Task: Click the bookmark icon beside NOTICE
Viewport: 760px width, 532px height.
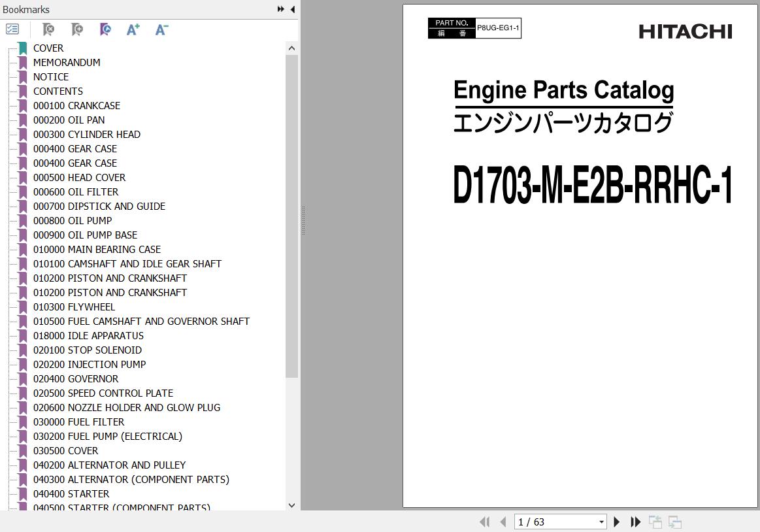Action: [x=23, y=76]
